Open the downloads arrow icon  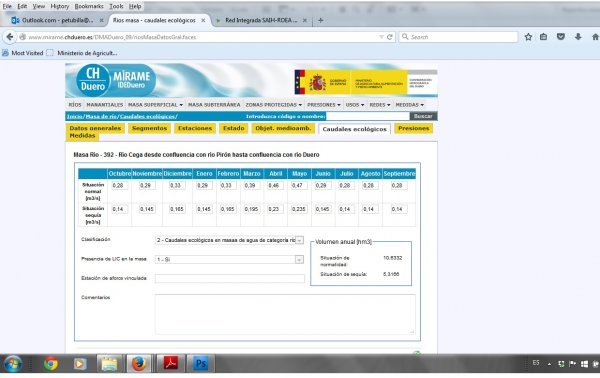[578, 37]
